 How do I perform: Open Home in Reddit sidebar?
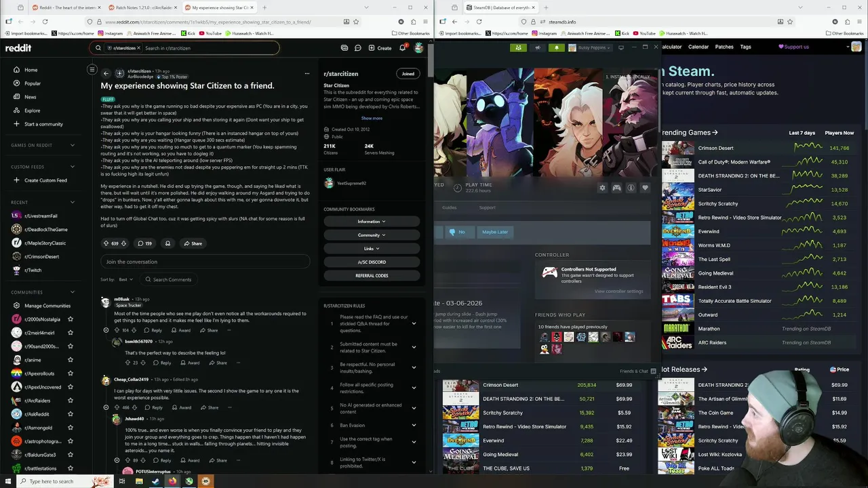(x=31, y=70)
